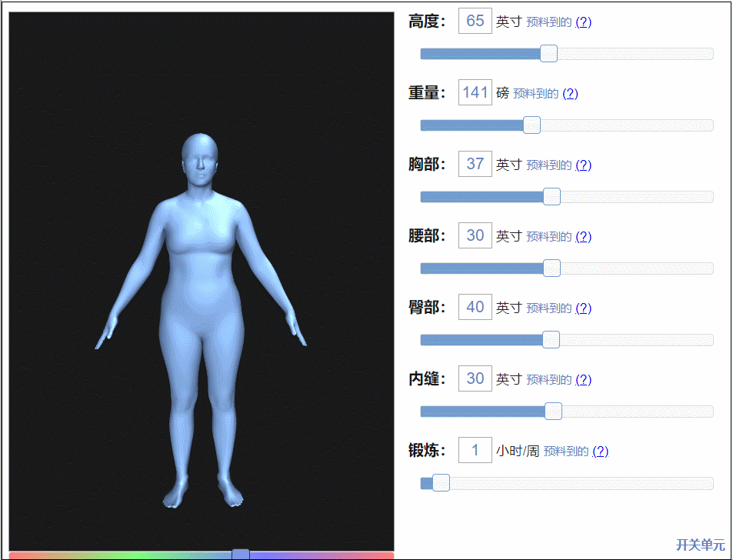The width and height of the screenshot is (733, 560).
Task: Click the 胸部 chest input field
Action: click(x=475, y=164)
